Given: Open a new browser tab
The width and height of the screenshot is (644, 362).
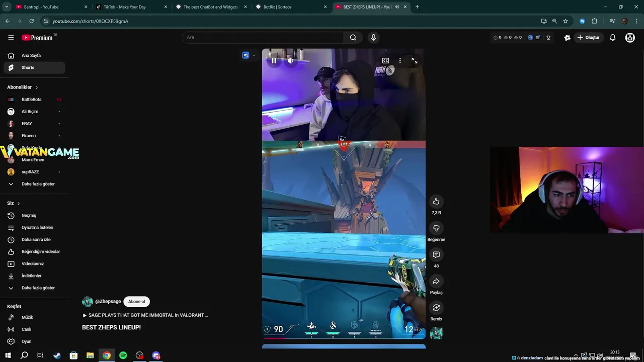Looking at the screenshot, I should (417, 7).
